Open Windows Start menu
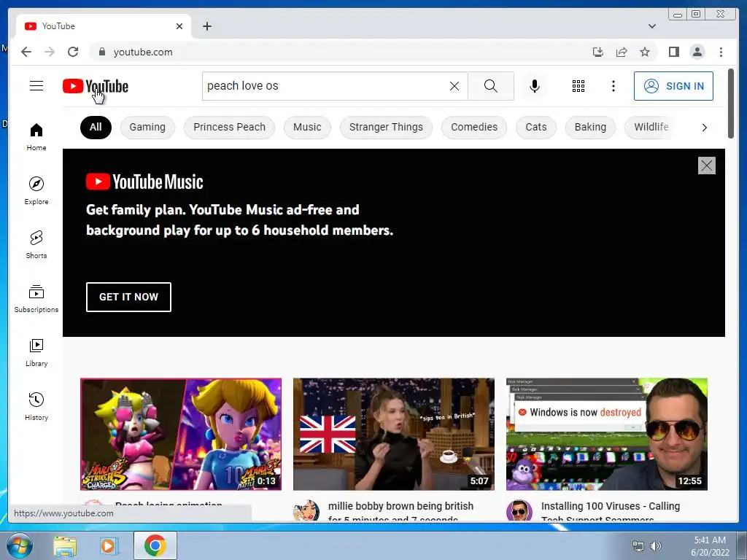This screenshot has height=560, width=747. click(x=18, y=545)
